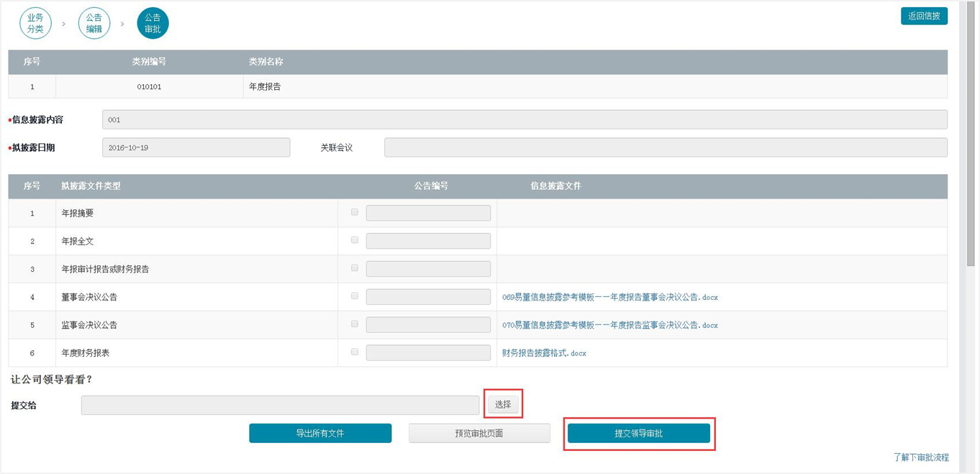This screenshot has height=474, width=980.
Task: Click the 公告编号 field for 监事会决议公告
Action: pyautogui.click(x=428, y=325)
